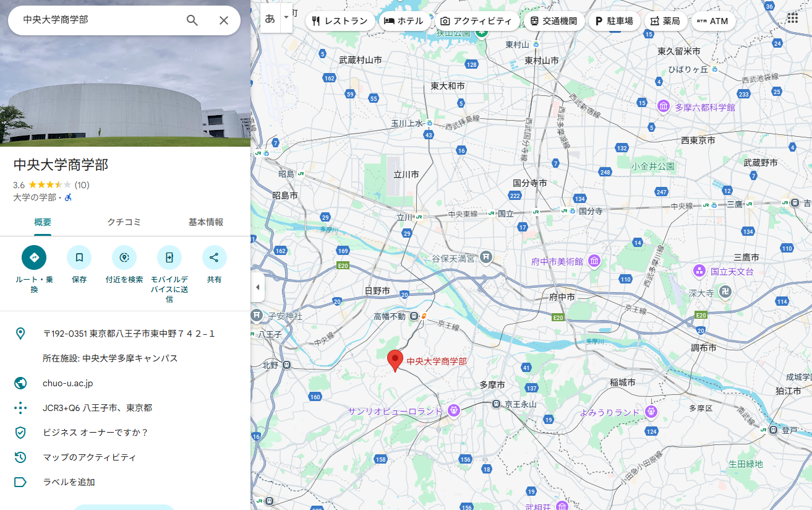
Task: Save the place with 保存 bookmark icon
Action: [x=79, y=257]
